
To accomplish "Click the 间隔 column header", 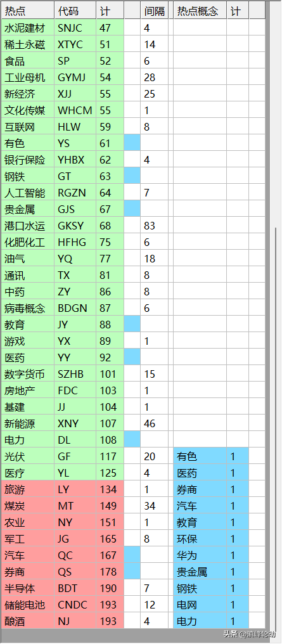I will [x=155, y=10].
